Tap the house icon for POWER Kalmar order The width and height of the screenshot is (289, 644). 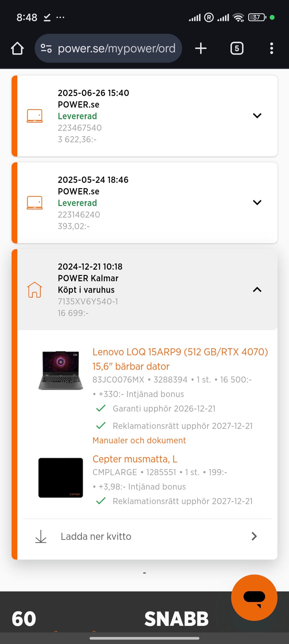click(x=35, y=290)
